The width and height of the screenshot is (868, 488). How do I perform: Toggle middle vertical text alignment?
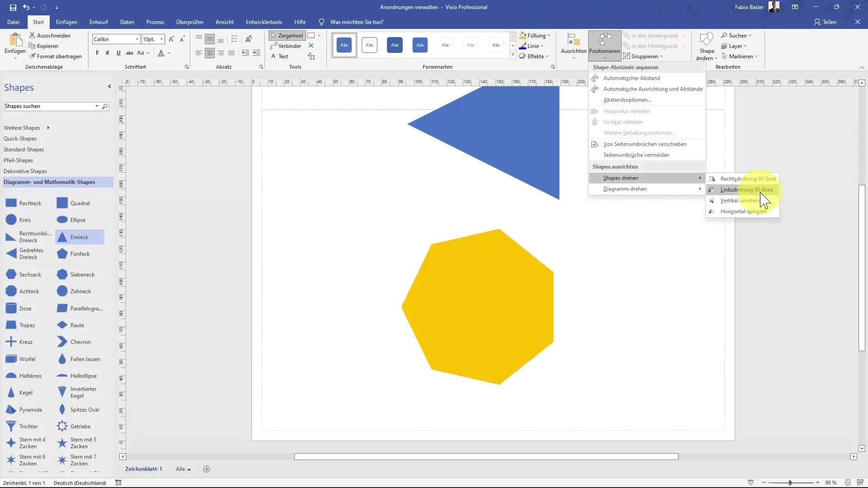tap(210, 39)
